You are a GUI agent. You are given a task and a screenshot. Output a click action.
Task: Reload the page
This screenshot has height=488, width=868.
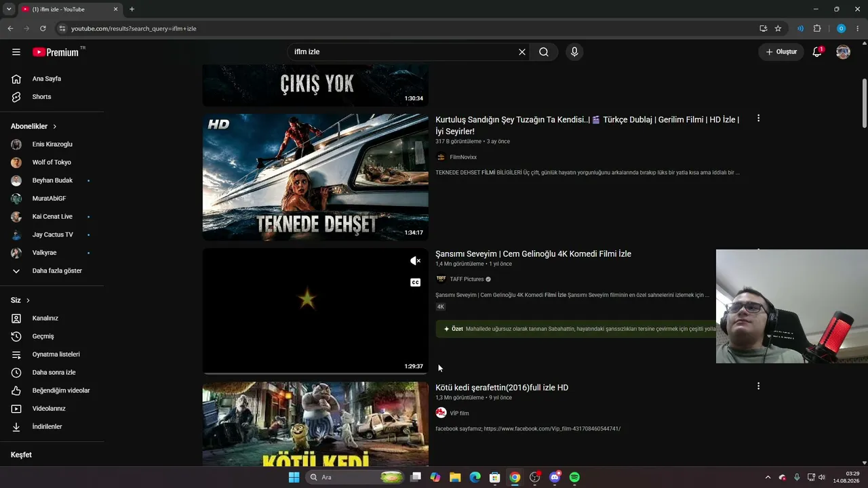tap(43, 28)
